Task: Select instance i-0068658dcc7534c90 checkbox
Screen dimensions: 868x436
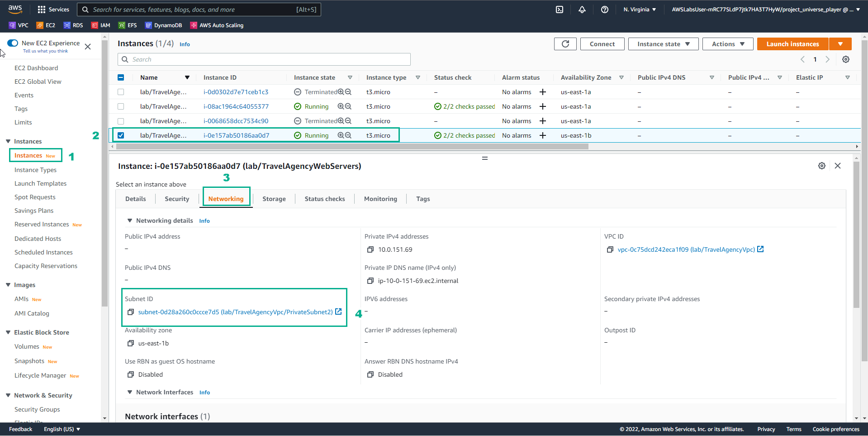Action: pyautogui.click(x=121, y=121)
